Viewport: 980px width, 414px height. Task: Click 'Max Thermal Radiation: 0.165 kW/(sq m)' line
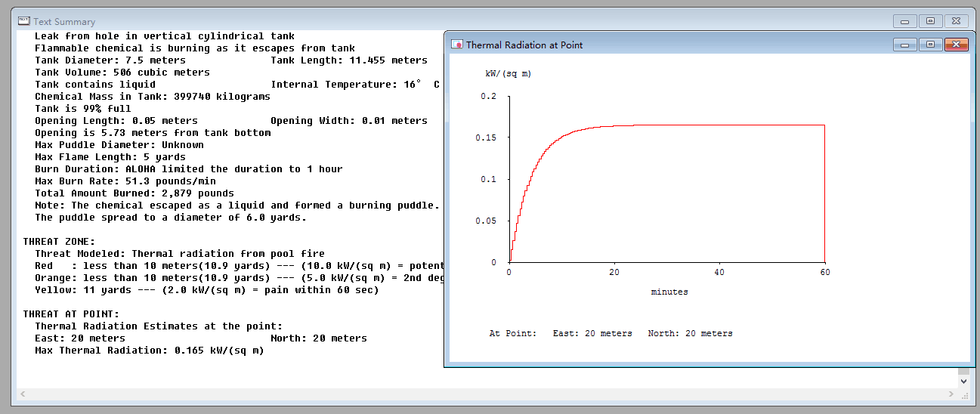150,351
